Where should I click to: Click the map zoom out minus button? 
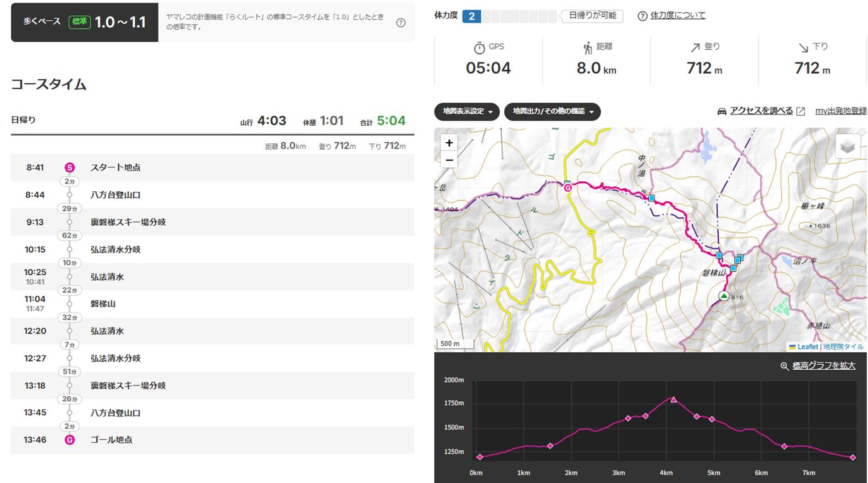(449, 160)
